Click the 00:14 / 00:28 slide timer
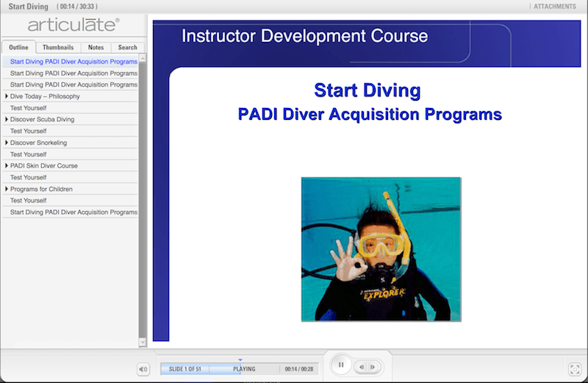Image resolution: width=588 pixels, height=383 pixels. pyautogui.click(x=299, y=369)
